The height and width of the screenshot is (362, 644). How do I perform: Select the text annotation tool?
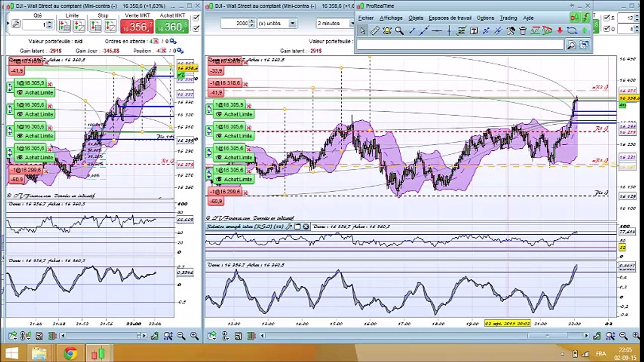click(x=475, y=31)
